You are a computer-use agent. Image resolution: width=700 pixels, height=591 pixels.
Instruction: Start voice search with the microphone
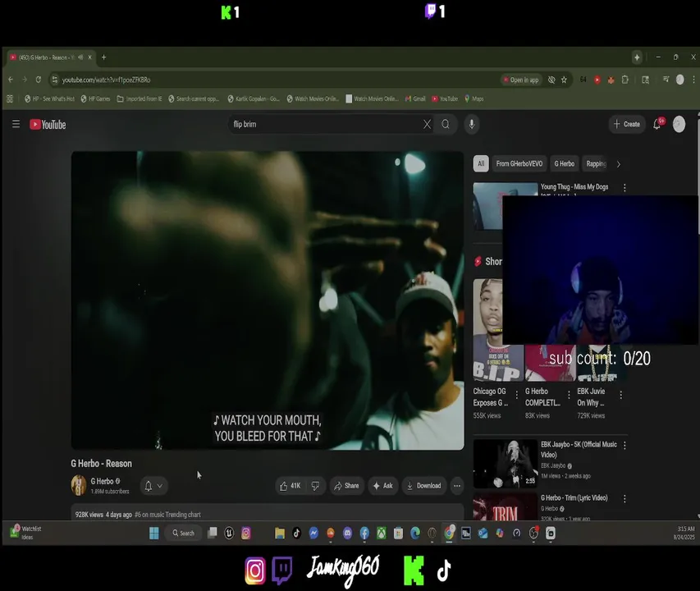[x=472, y=124]
